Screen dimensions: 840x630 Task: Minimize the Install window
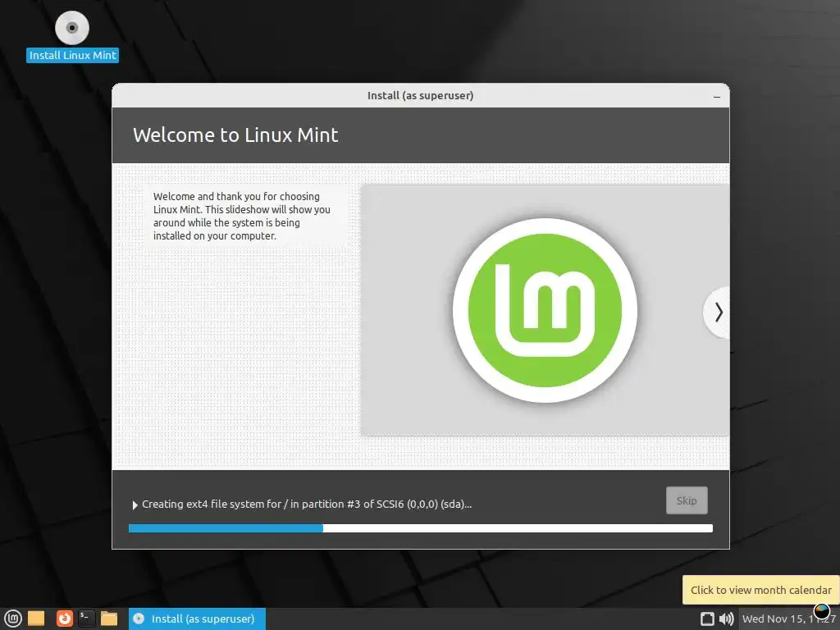pyautogui.click(x=717, y=97)
